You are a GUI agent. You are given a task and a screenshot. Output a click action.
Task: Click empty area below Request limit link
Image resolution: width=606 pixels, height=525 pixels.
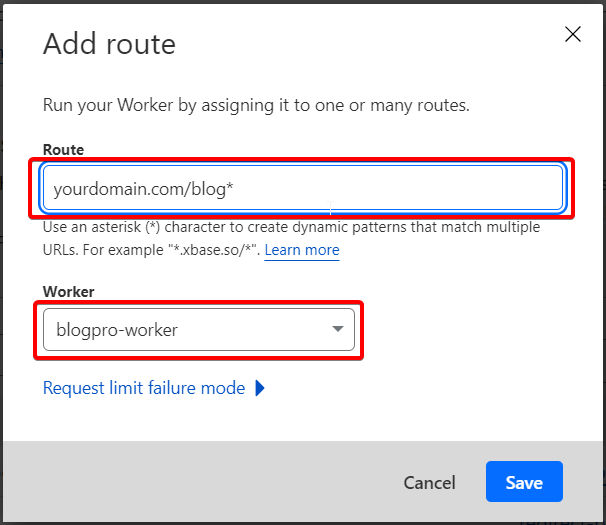[x=271, y=419]
